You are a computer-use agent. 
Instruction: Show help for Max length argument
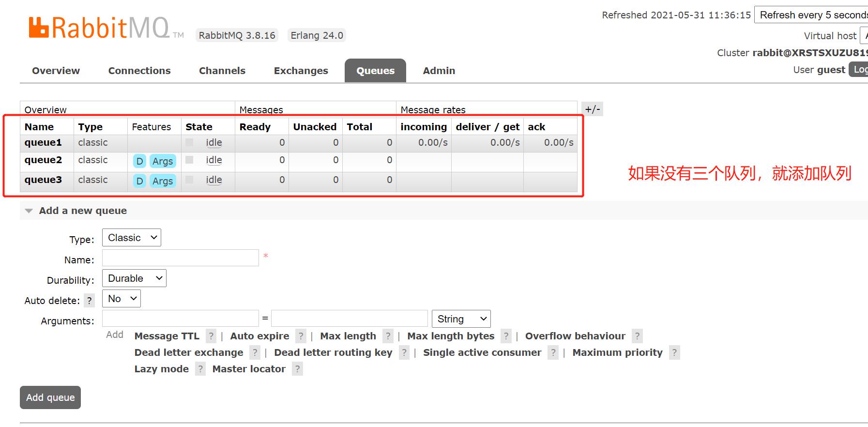click(x=388, y=336)
